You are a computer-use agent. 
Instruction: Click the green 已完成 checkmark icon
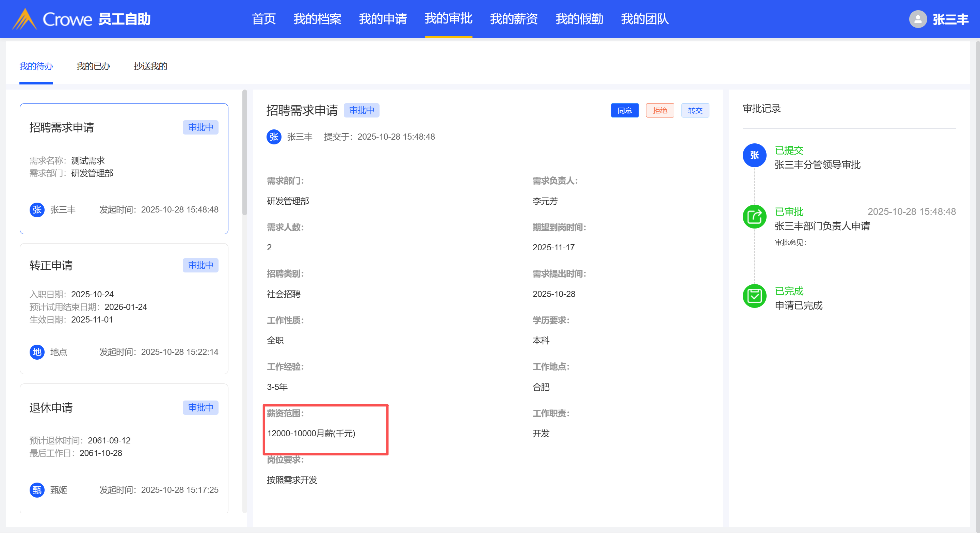click(754, 296)
